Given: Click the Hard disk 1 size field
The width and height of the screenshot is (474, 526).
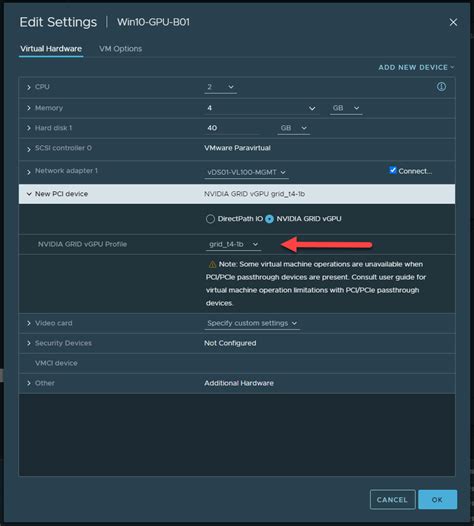Looking at the screenshot, I should coord(231,128).
